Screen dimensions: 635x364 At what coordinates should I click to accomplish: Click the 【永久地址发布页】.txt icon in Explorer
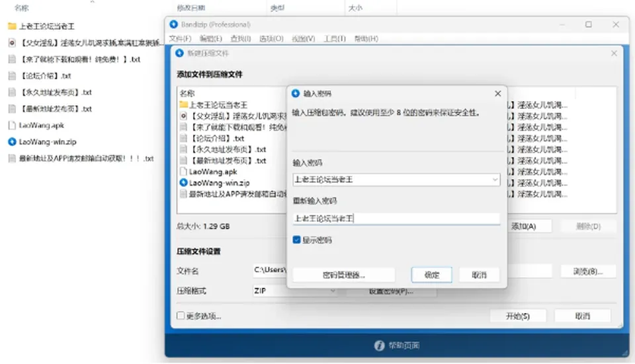point(12,92)
